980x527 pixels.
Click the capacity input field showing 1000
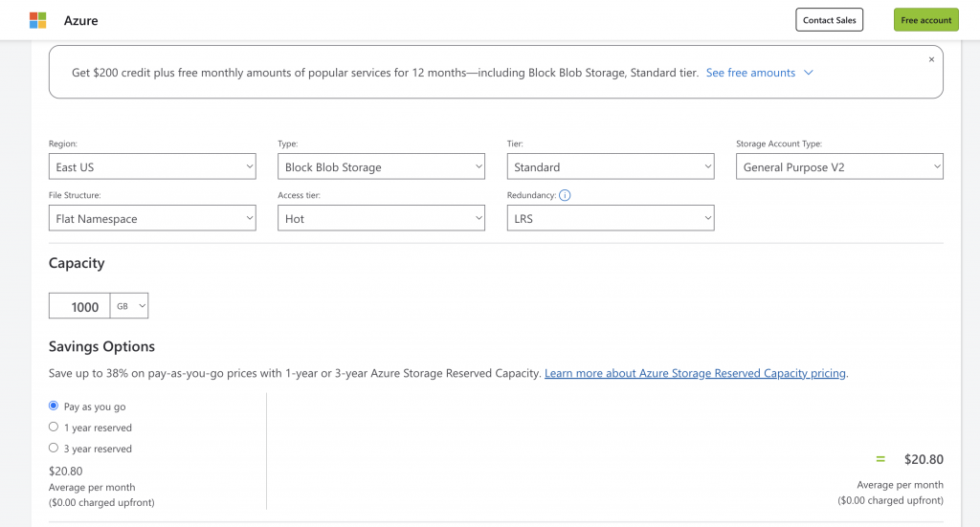pyautogui.click(x=80, y=306)
